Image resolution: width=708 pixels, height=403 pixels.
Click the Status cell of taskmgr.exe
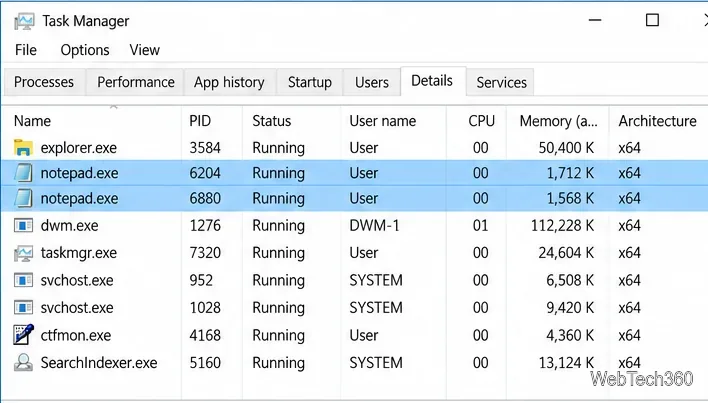[x=278, y=253]
